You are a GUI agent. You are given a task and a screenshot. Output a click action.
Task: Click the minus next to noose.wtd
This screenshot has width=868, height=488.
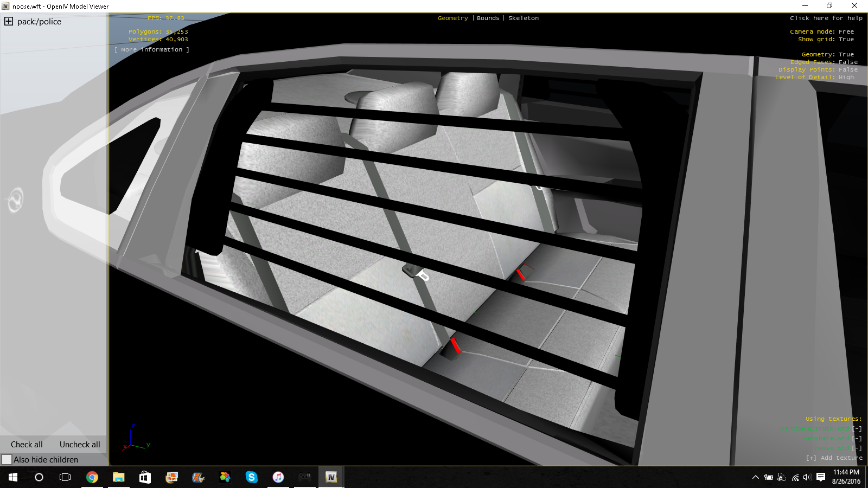[x=857, y=448]
